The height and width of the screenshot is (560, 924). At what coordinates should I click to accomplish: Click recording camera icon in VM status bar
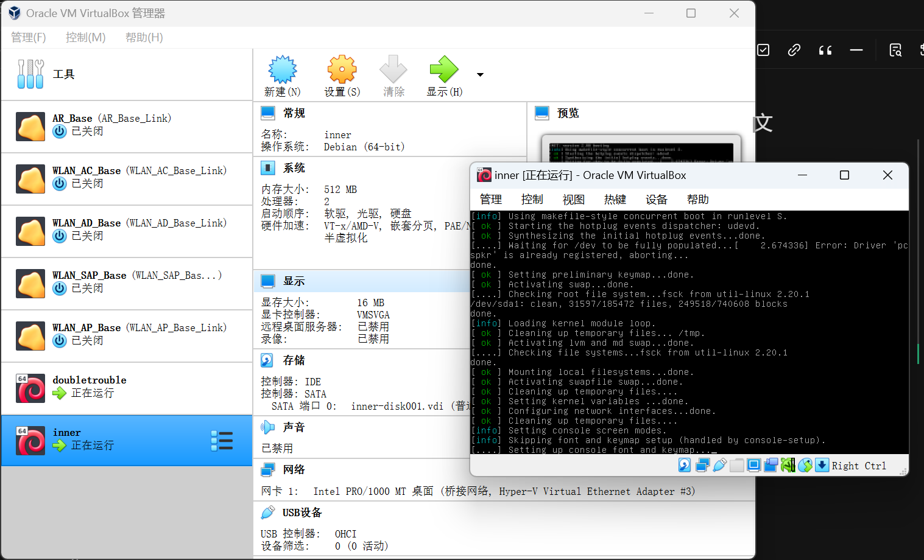coord(771,465)
